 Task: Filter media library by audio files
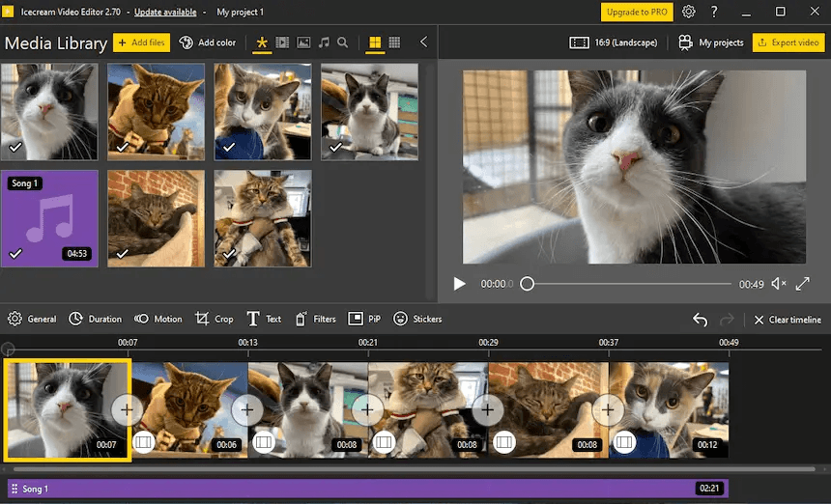pyautogui.click(x=324, y=42)
